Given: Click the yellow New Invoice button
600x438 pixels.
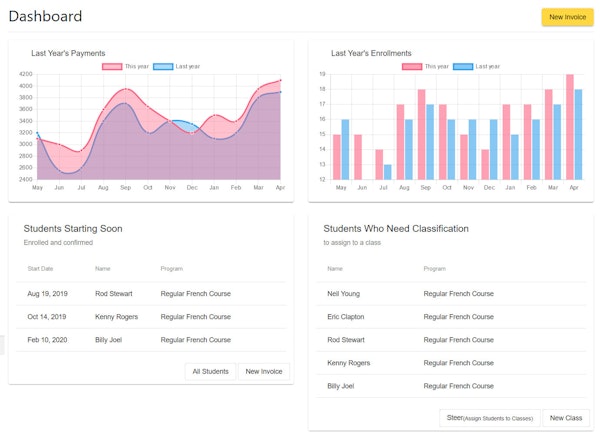Looking at the screenshot, I should [x=567, y=17].
